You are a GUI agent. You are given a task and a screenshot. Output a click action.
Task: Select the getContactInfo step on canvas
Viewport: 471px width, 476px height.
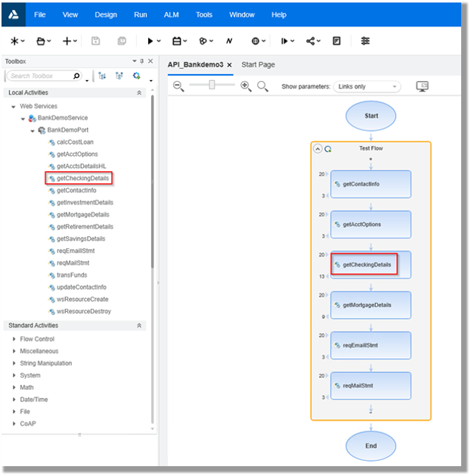click(x=370, y=184)
